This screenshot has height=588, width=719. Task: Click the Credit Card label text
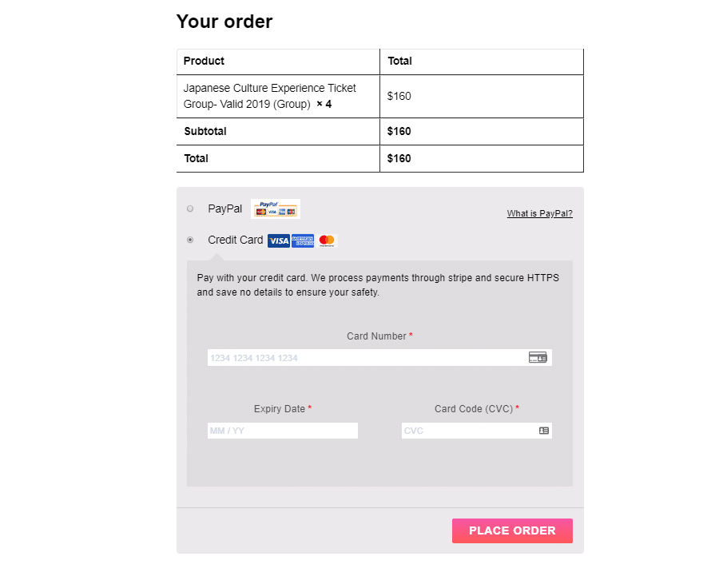tap(235, 240)
